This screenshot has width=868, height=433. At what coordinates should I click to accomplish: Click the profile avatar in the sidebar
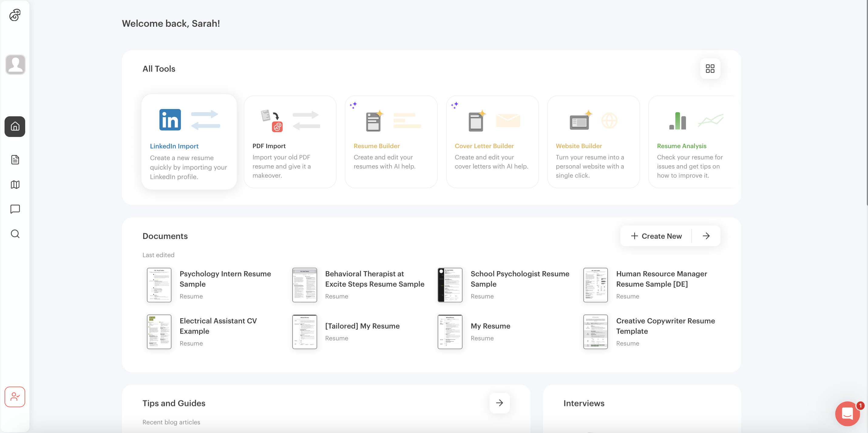pos(15,64)
